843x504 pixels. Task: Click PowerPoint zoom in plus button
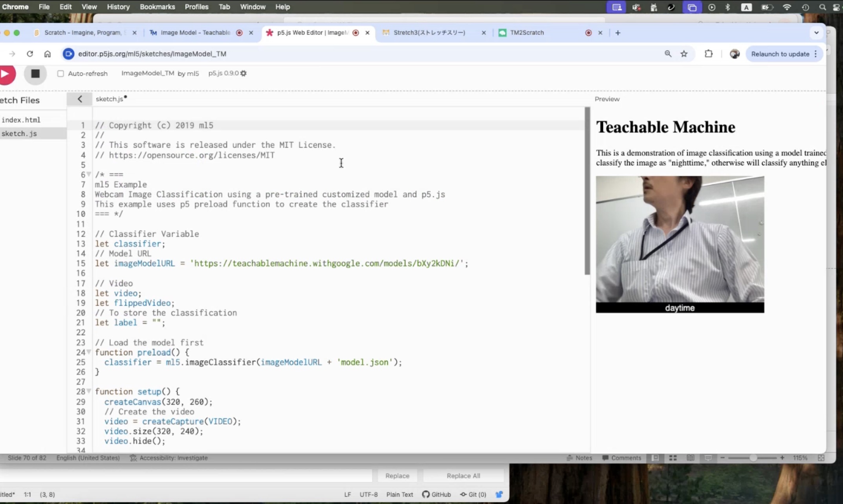(x=782, y=458)
